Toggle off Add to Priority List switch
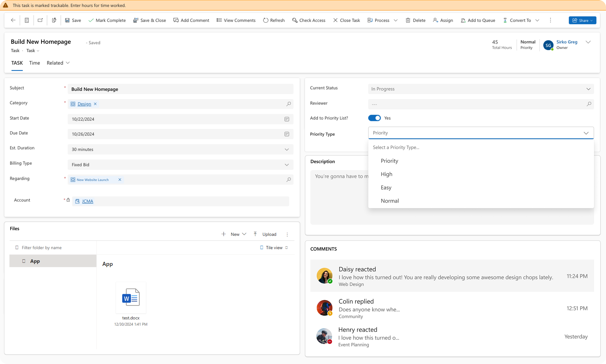 (x=374, y=118)
